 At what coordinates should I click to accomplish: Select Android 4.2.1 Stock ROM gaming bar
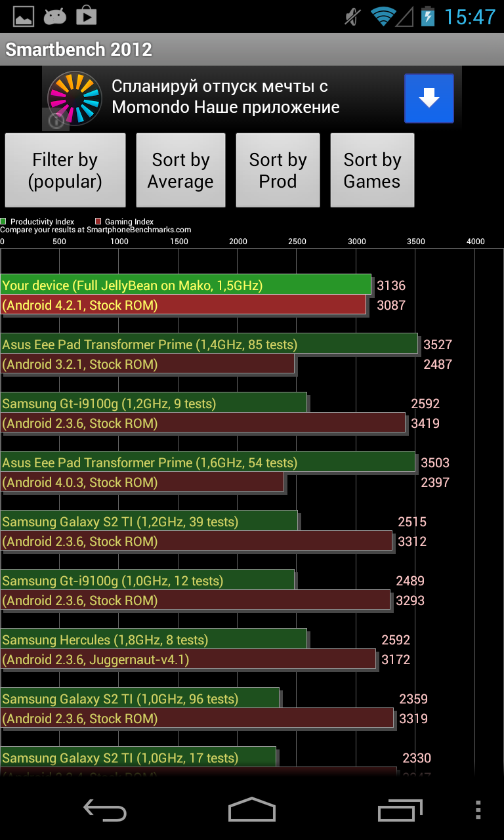tap(183, 304)
